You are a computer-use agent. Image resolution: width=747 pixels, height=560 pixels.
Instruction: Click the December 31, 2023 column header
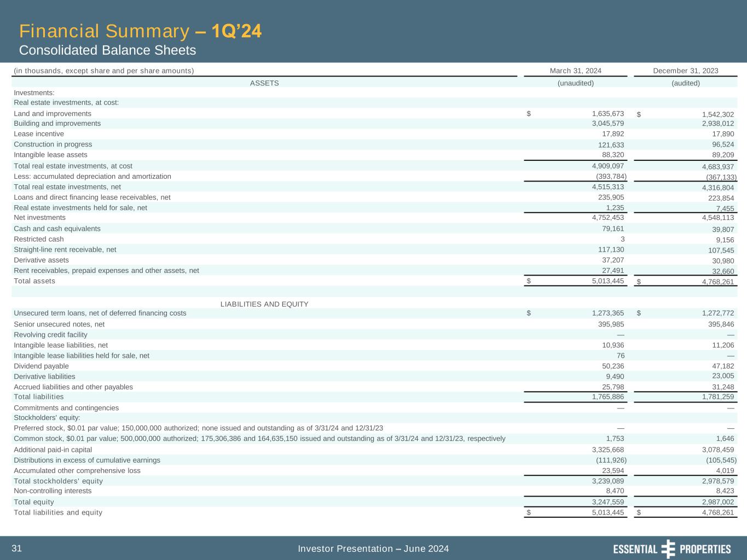(x=685, y=71)
